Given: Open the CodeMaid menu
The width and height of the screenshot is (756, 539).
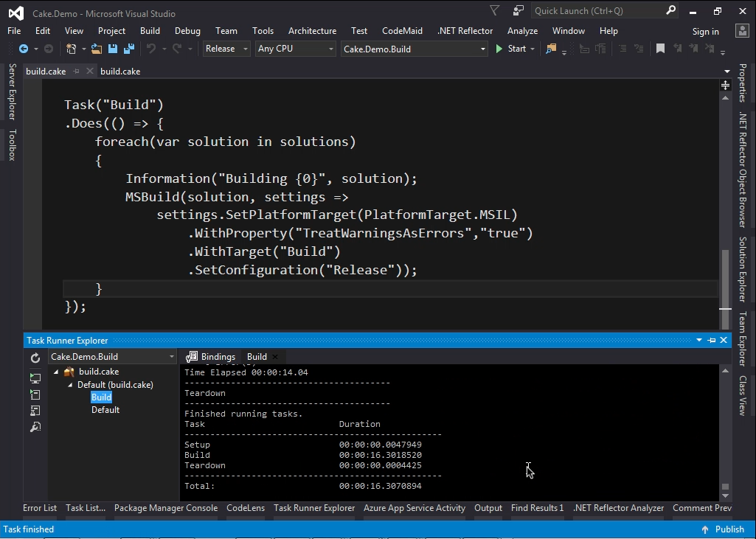Looking at the screenshot, I should click(x=402, y=31).
